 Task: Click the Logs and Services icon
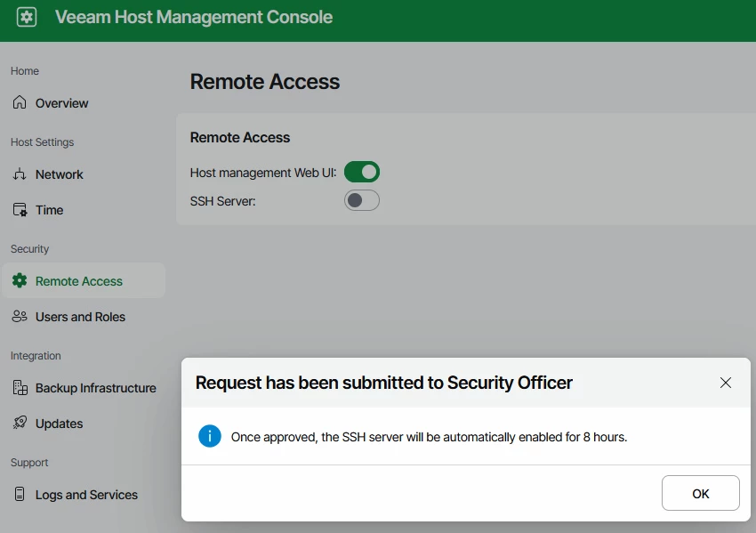point(20,495)
